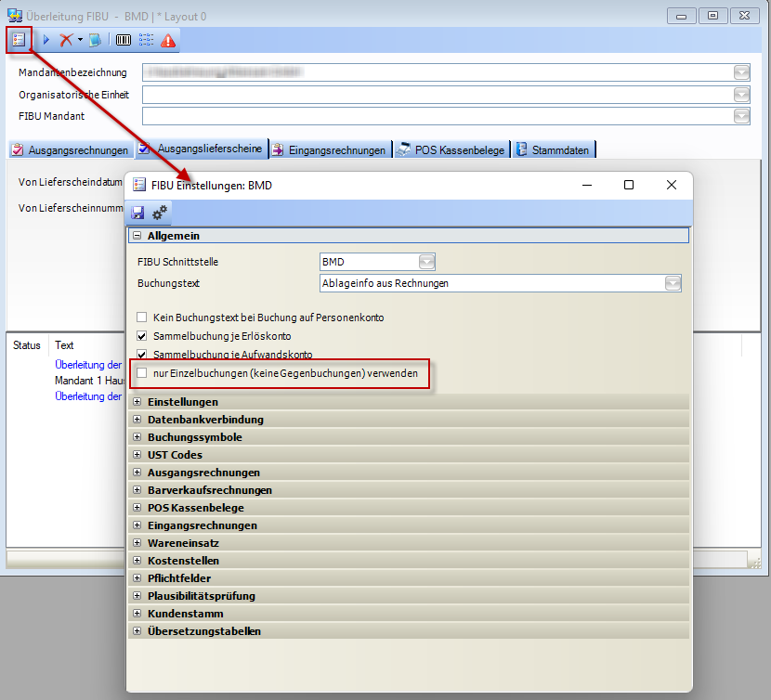Click the blue play start icon

pos(46,40)
